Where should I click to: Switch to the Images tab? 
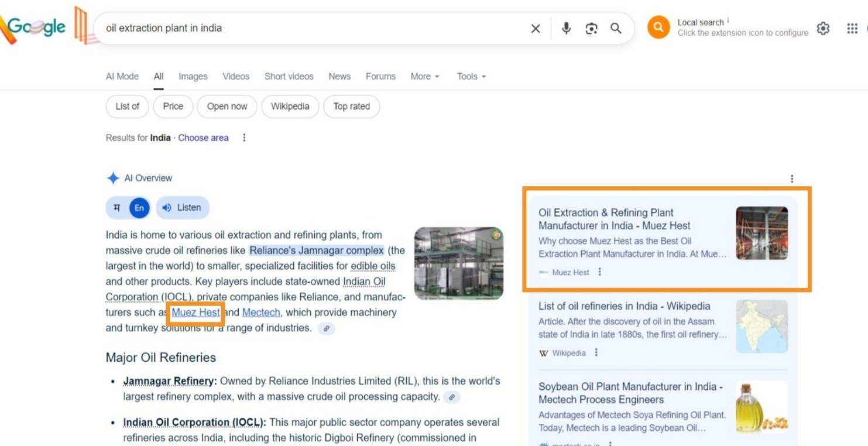(193, 76)
